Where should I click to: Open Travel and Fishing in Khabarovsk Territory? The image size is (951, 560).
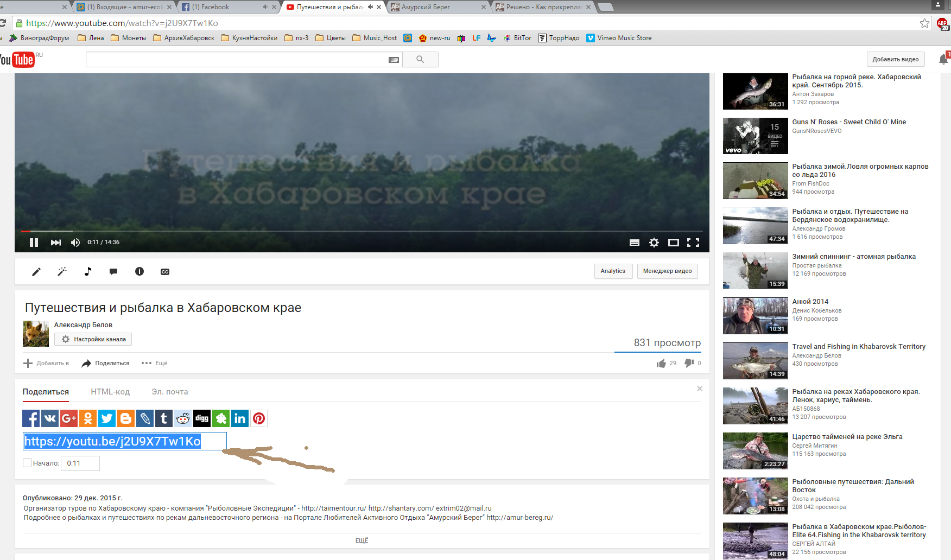pos(859,347)
